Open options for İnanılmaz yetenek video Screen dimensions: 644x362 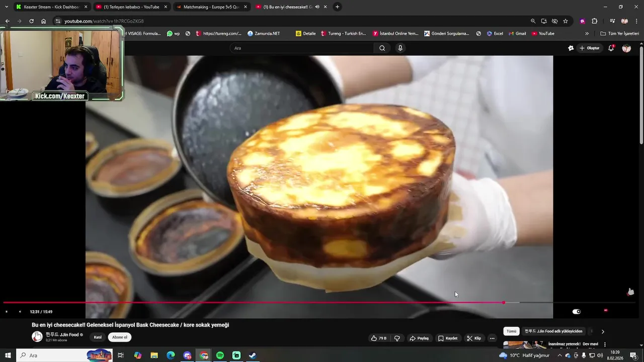(605, 344)
